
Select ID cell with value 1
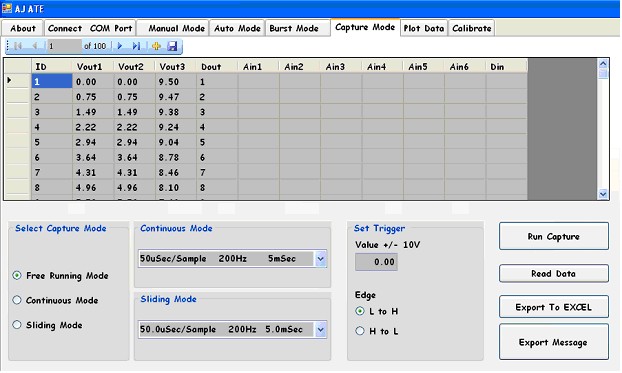(52, 81)
